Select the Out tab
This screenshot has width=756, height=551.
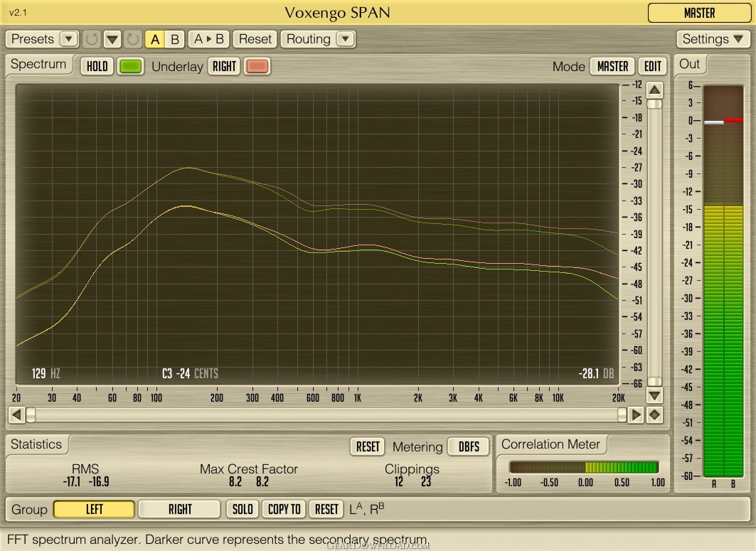tap(689, 64)
